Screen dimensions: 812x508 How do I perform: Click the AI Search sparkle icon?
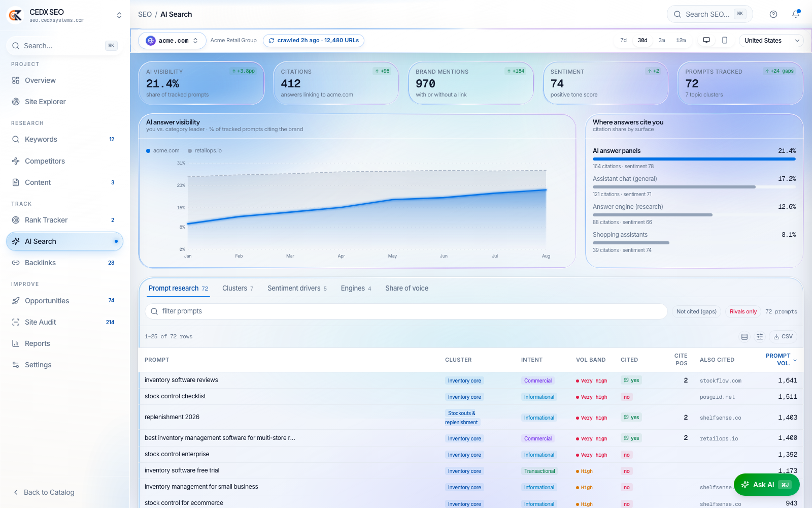click(16, 241)
